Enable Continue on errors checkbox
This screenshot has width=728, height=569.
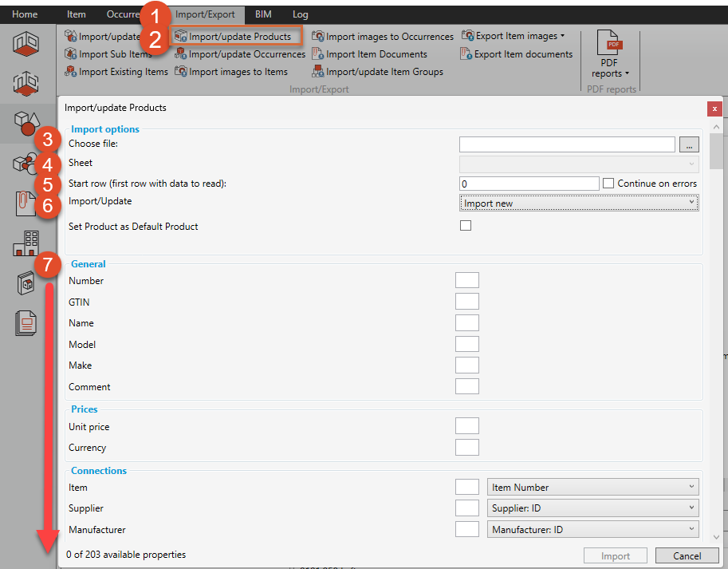coord(608,184)
